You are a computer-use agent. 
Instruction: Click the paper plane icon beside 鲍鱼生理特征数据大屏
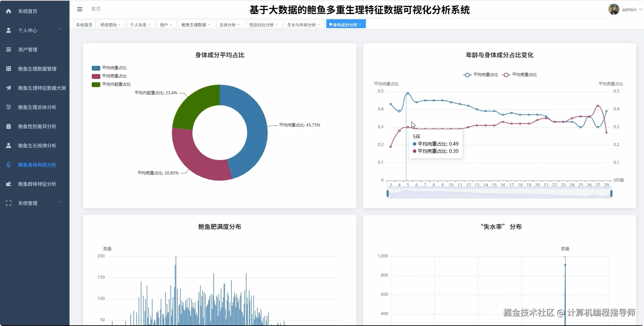tap(9, 88)
